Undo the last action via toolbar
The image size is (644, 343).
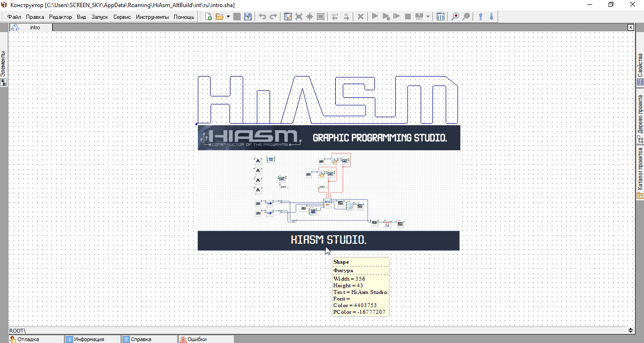tap(263, 17)
